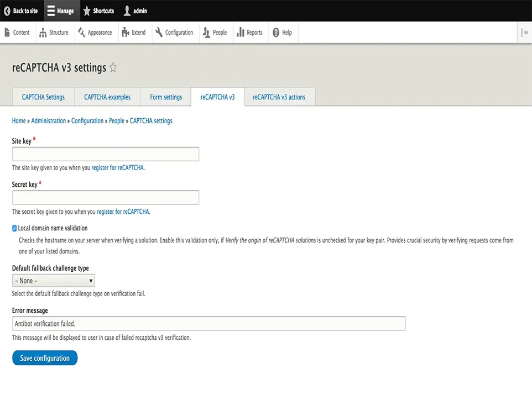The width and height of the screenshot is (532, 395).
Task: Follow CAPTCHA settings breadcrumb link
Action: tap(151, 120)
